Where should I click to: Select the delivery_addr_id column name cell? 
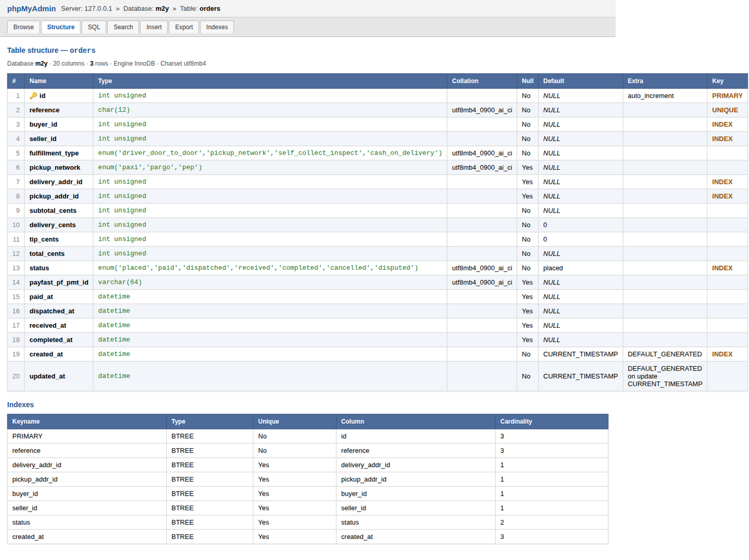59,182
